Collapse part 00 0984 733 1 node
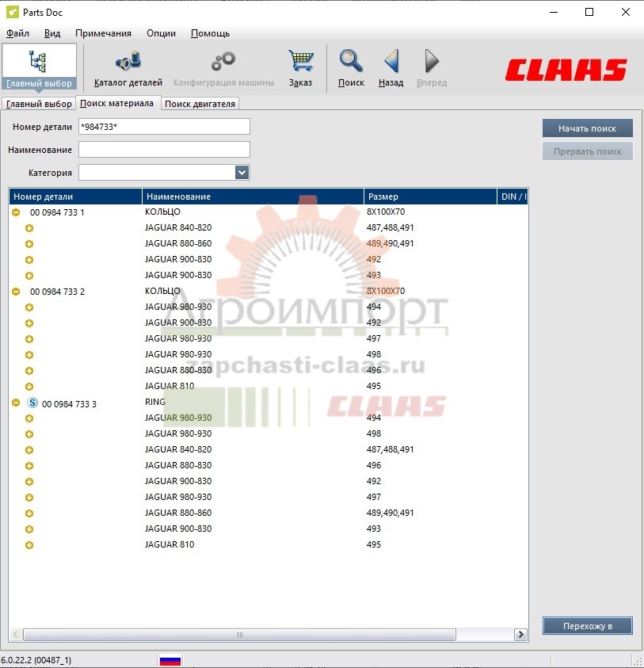 (16, 212)
